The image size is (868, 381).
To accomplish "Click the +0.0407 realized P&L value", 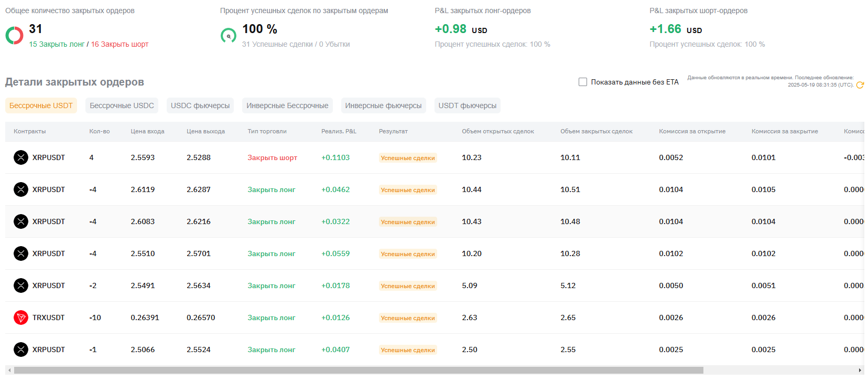I will (x=335, y=350).
